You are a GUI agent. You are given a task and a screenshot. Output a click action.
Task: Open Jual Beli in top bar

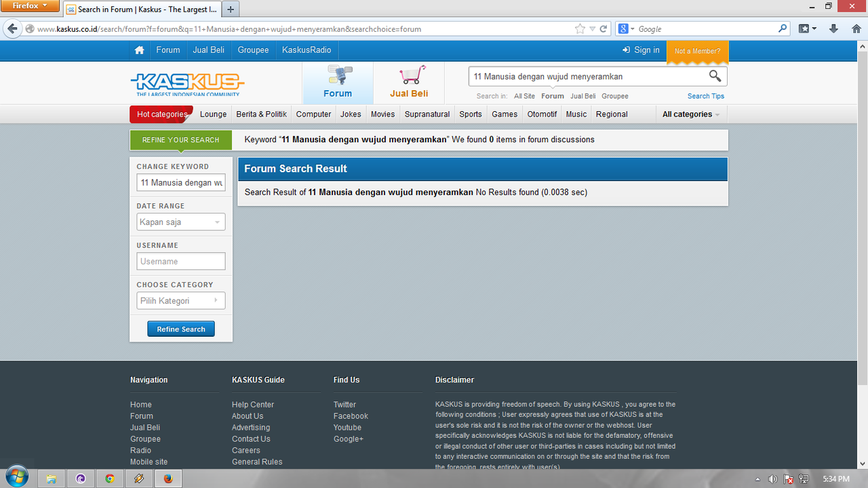(209, 50)
